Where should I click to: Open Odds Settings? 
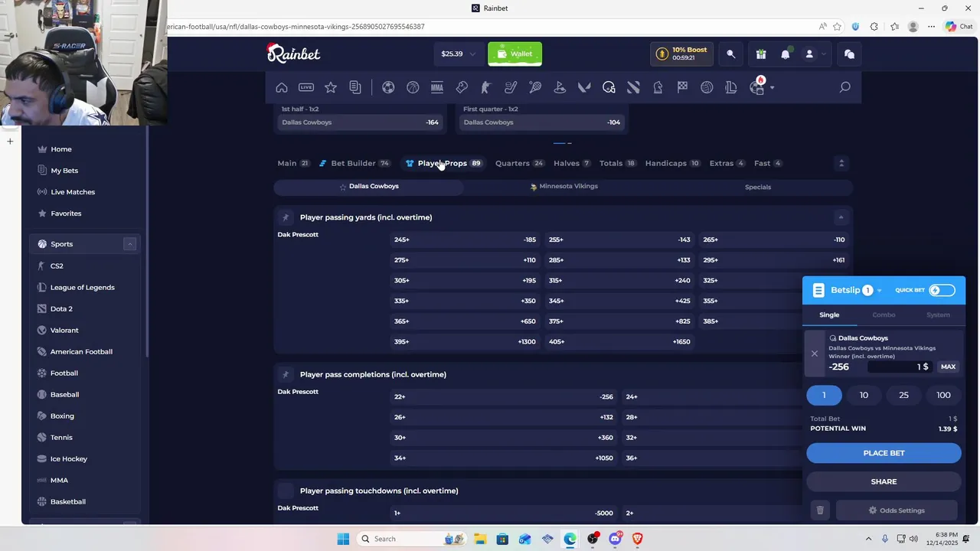pos(897,510)
